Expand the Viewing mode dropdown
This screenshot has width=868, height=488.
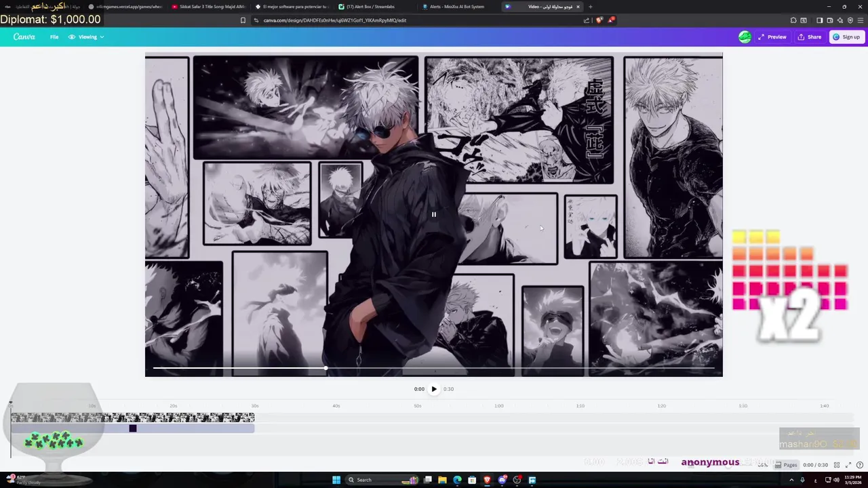coord(87,37)
